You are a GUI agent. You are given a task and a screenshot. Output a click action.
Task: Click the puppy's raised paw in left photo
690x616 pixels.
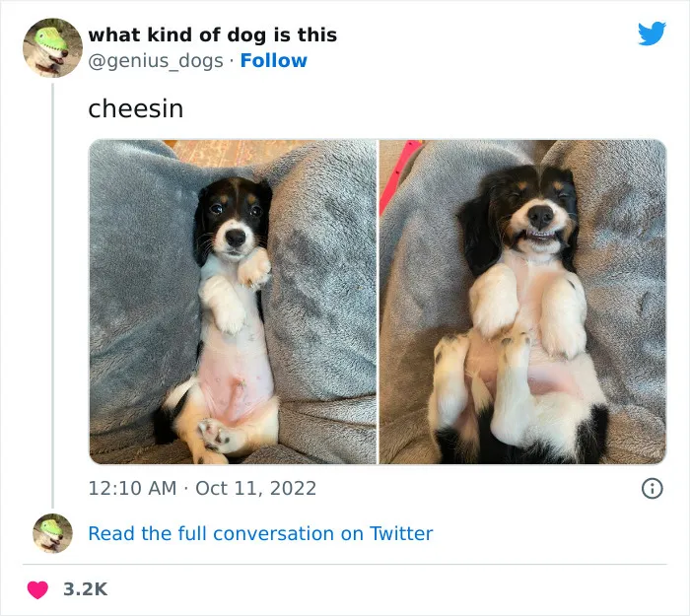tap(255, 268)
